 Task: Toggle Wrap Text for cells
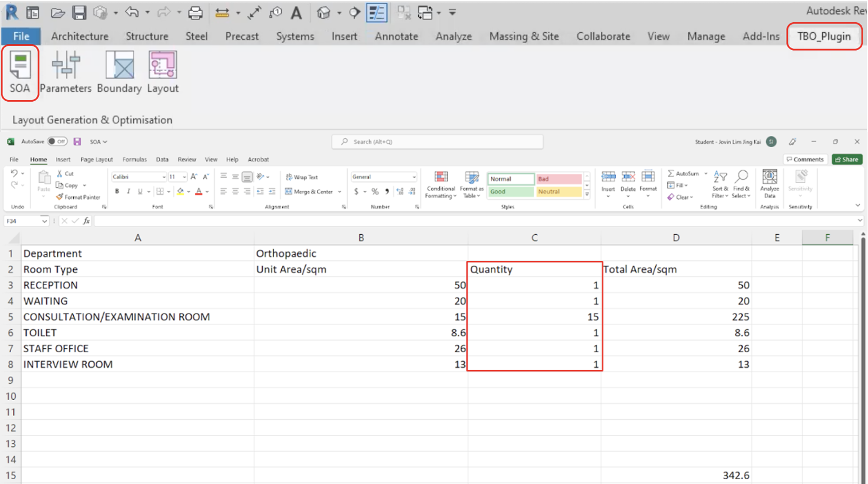point(302,177)
